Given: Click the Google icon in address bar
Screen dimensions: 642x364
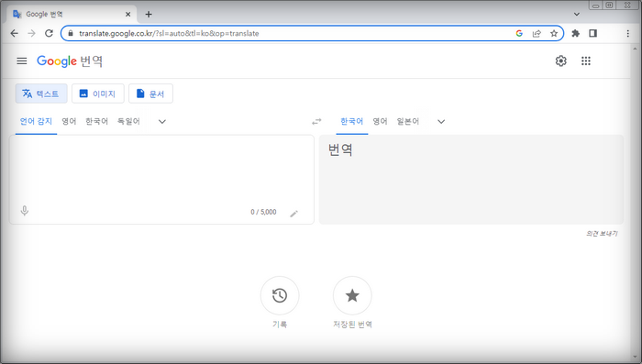Looking at the screenshot, I should 519,34.
